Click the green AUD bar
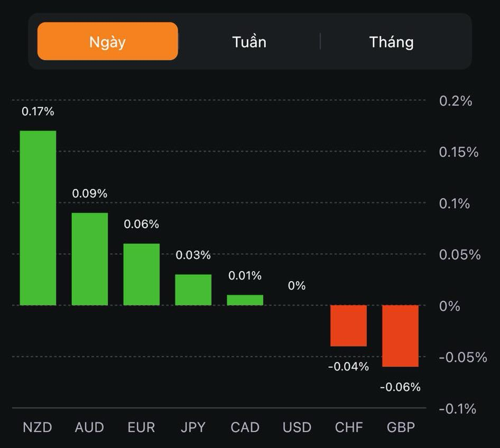This screenshot has width=500, height=448. pyautogui.click(x=90, y=259)
